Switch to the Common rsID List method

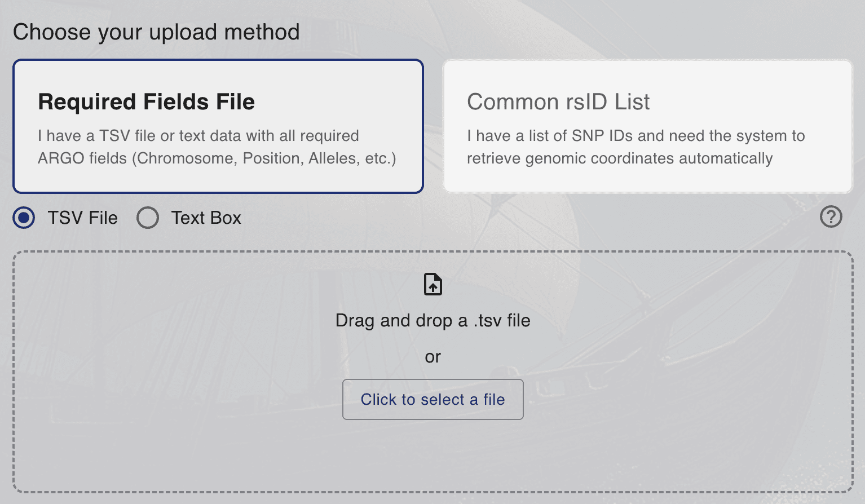[x=647, y=125]
